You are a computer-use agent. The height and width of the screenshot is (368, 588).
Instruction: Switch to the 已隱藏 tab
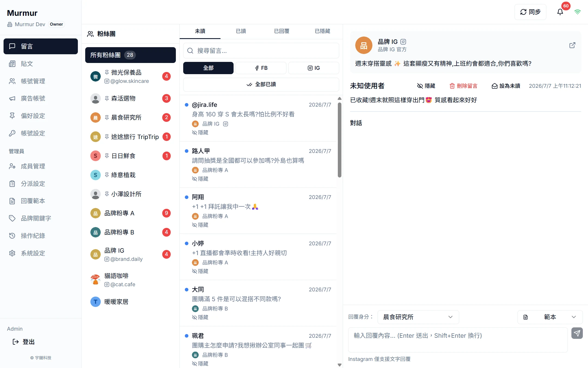pyautogui.click(x=323, y=31)
